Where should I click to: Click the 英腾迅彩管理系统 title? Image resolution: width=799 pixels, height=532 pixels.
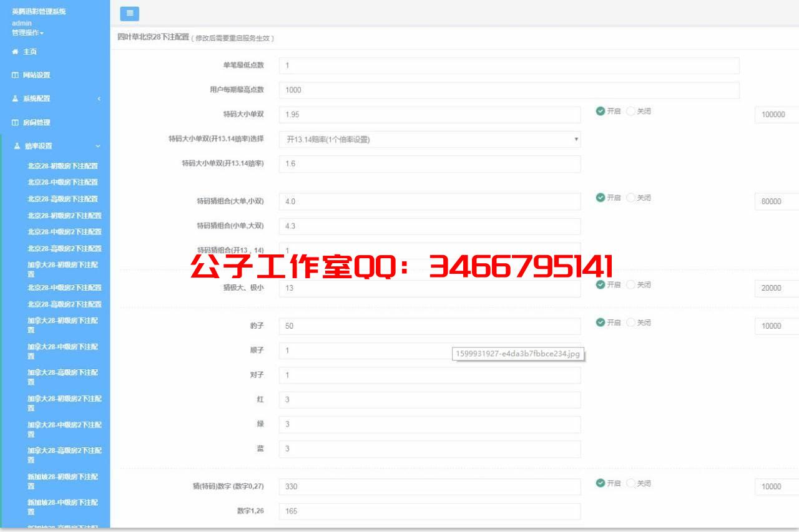click(39, 12)
